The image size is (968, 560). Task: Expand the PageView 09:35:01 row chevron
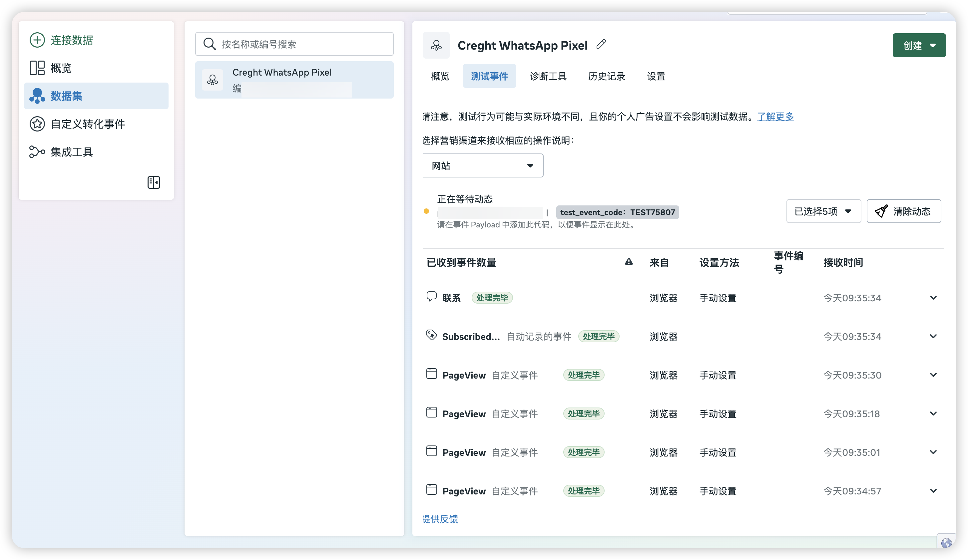(x=933, y=452)
